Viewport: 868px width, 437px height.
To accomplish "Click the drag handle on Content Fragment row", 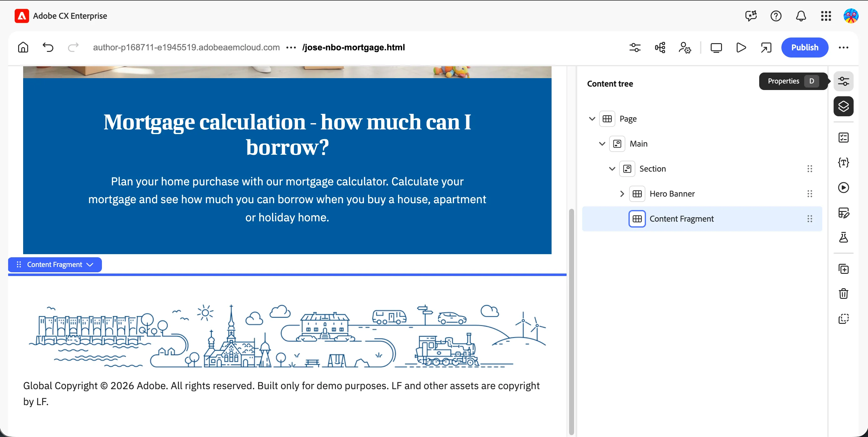I will coord(809,219).
